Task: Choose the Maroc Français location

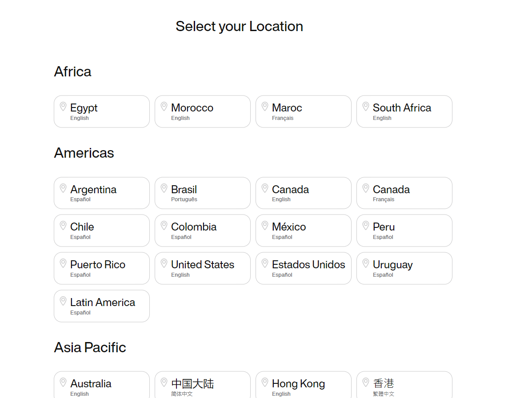Action: pos(303,111)
